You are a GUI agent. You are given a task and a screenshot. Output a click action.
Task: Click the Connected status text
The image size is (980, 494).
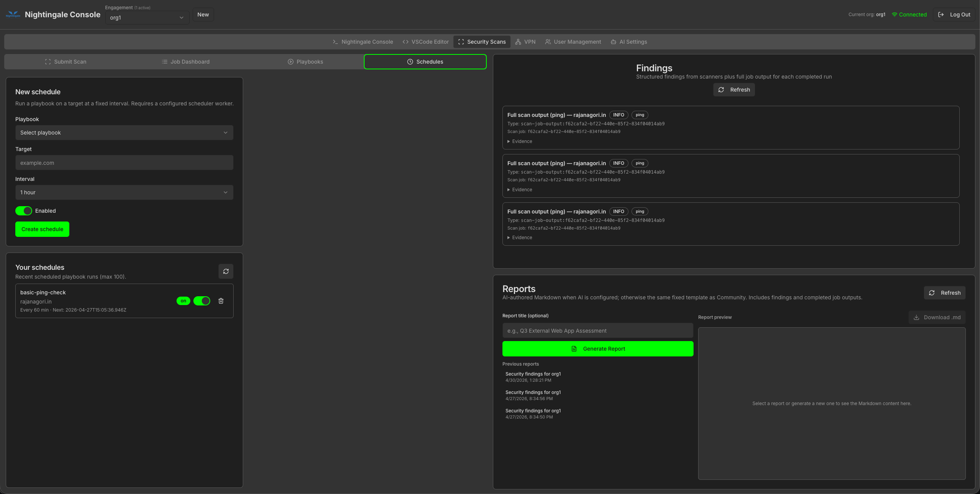tap(913, 15)
